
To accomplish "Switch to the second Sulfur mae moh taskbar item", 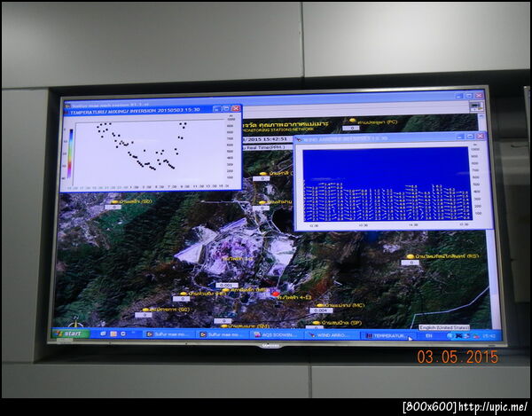I will pyautogui.click(x=221, y=334).
